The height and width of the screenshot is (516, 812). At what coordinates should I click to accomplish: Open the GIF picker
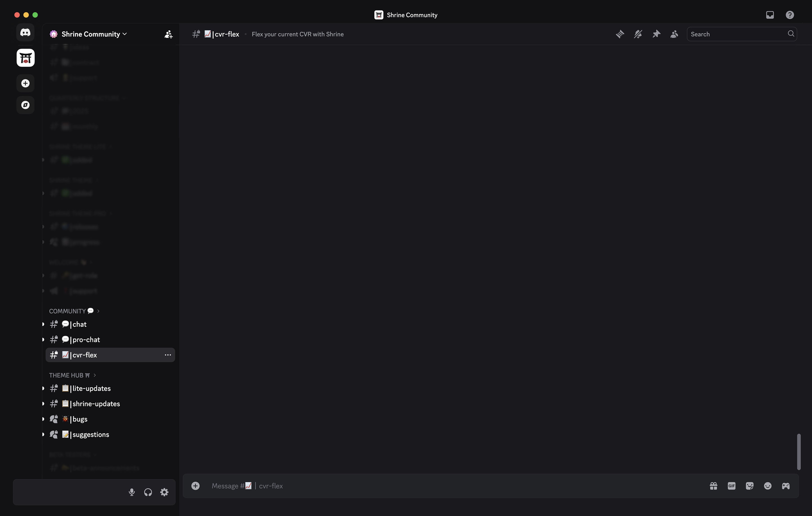pos(732,486)
